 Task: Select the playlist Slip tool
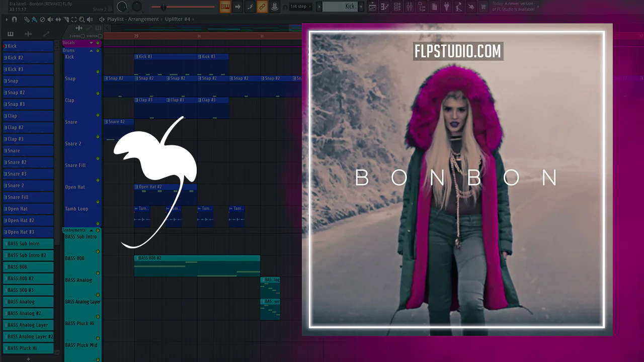[x=58, y=19]
